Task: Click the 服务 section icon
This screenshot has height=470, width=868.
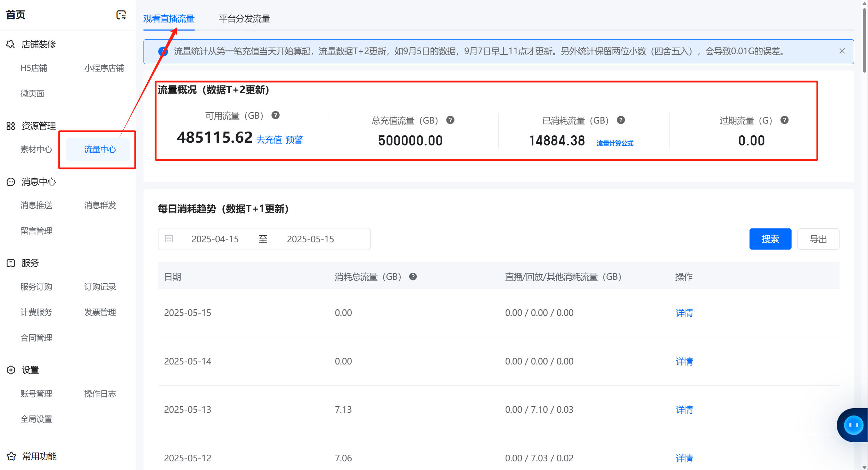Action: pos(11,263)
